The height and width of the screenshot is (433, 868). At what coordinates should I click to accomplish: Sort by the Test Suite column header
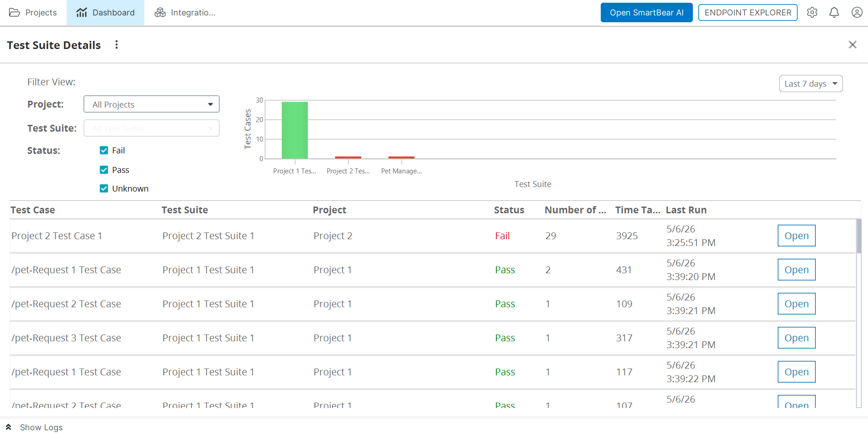pyautogui.click(x=185, y=210)
